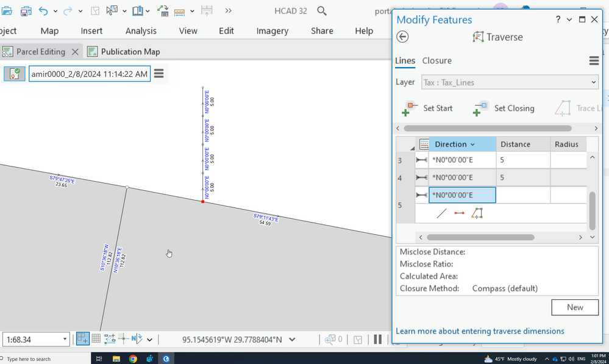Choose the red two-point line icon
This screenshot has width=609, height=364.
(x=459, y=213)
